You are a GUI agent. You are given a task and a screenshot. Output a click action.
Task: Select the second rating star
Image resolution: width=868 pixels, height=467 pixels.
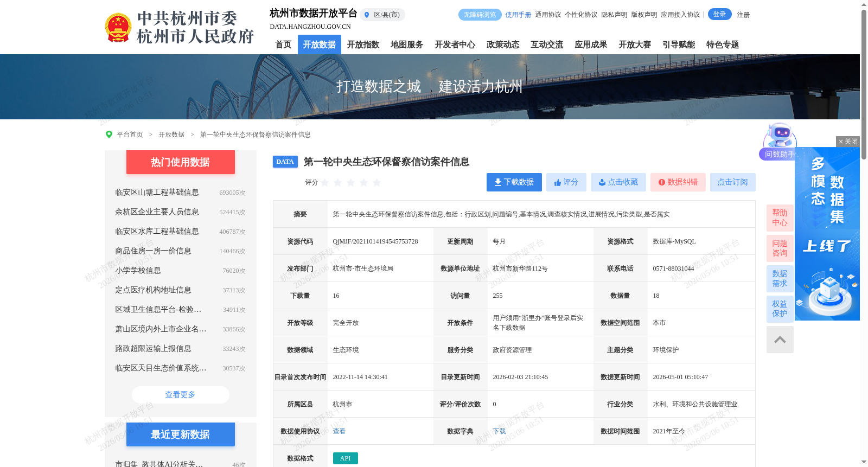[x=338, y=183]
